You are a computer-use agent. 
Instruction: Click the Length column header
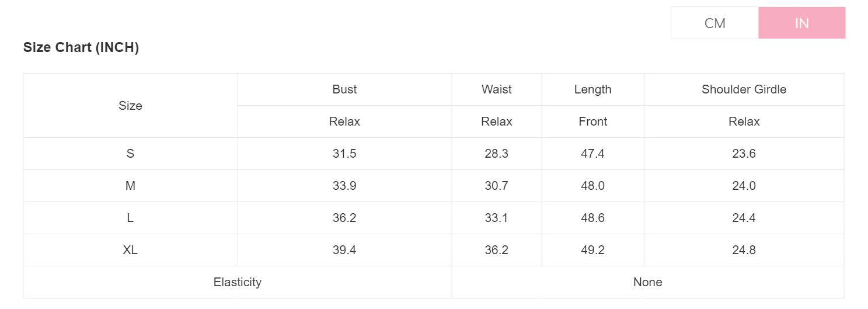click(592, 89)
